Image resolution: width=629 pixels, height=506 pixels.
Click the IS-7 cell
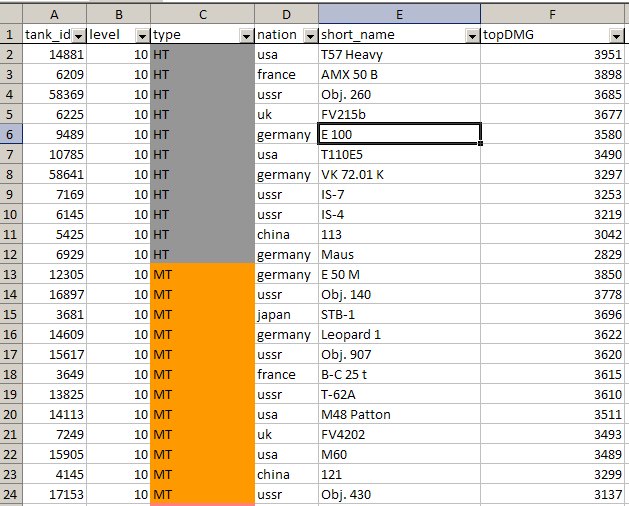pyautogui.click(x=400, y=194)
